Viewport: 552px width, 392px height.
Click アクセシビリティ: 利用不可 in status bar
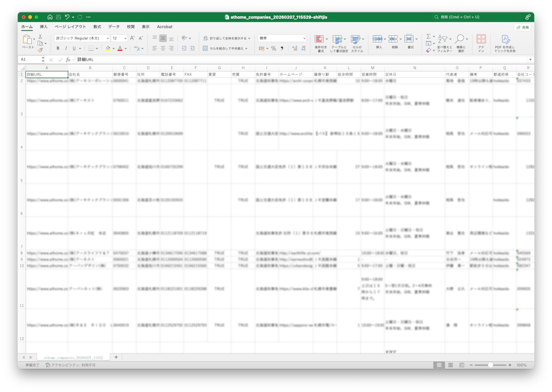[70, 365]
